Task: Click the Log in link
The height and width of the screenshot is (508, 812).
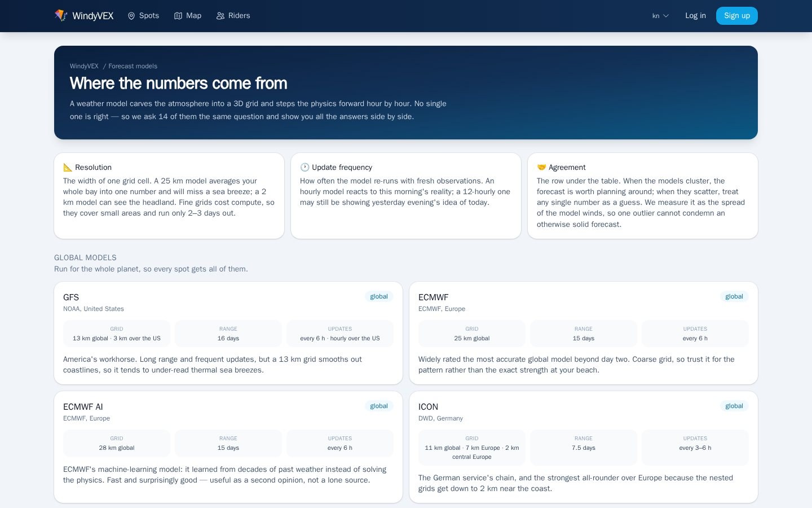Action: click(x=695, y=16)
